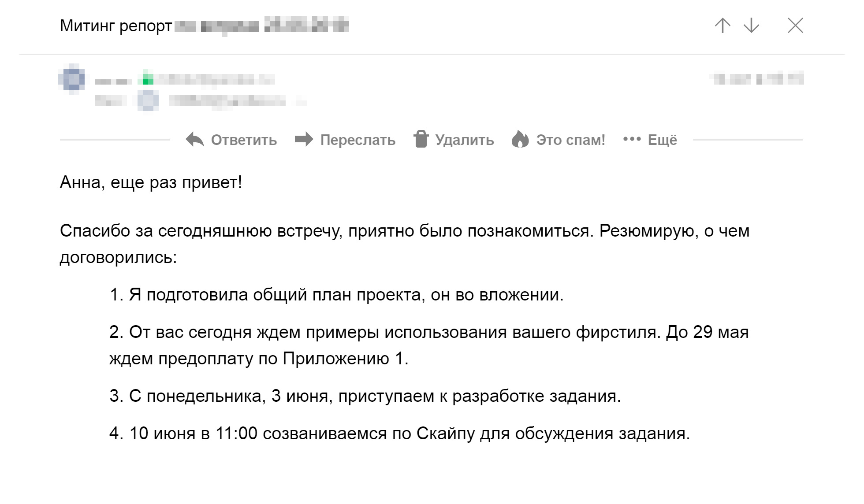Screen dimensions: 864x504
Task: Close the open email with X
Action: (x=795, y=26)
